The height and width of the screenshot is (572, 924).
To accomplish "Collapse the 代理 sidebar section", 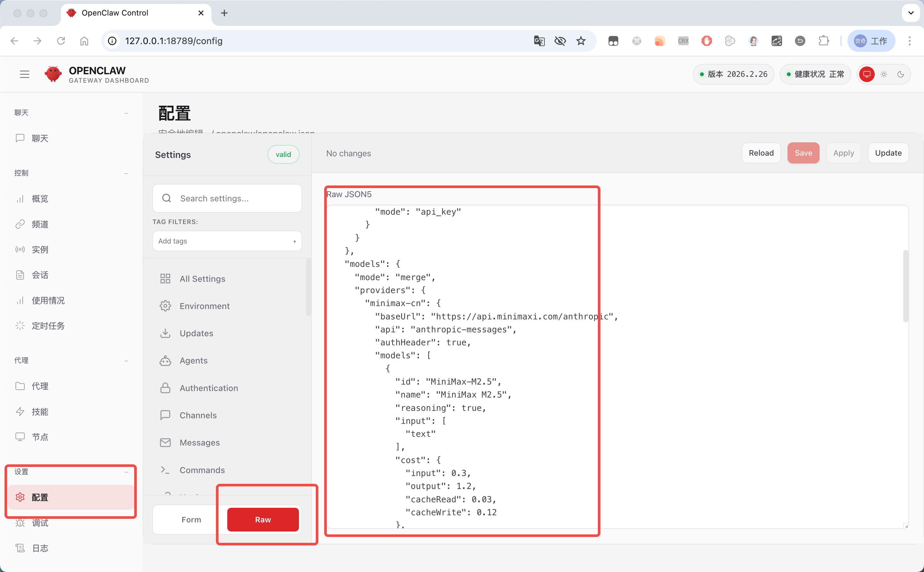I will 126,361.
